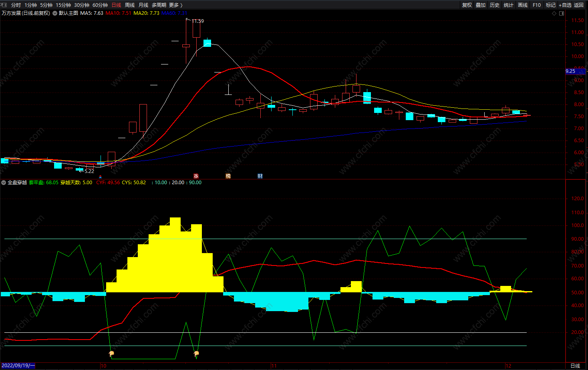Click the second pointing-hand signal marker
Viewport: 588px width, 370px height.
tap(196, 354)
